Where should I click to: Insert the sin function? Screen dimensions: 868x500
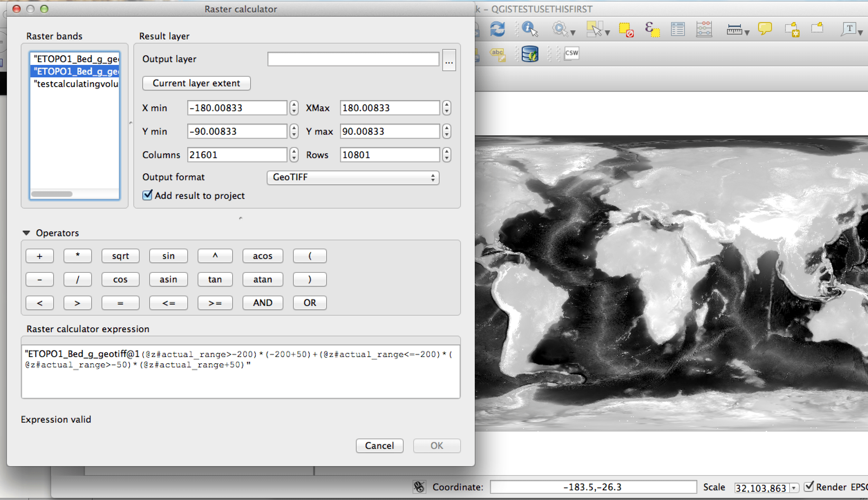(x=168, y=256)
